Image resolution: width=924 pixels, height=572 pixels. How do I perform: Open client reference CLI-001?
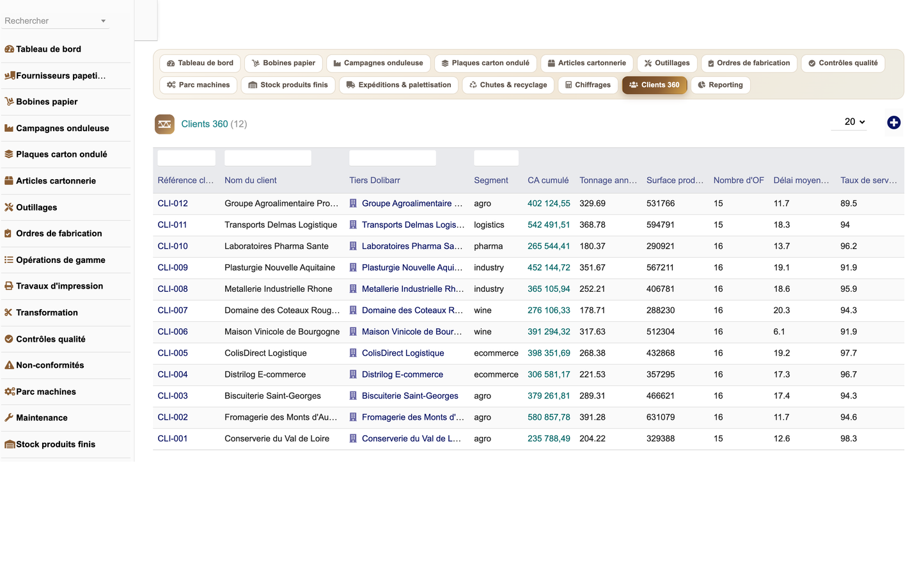173,439
